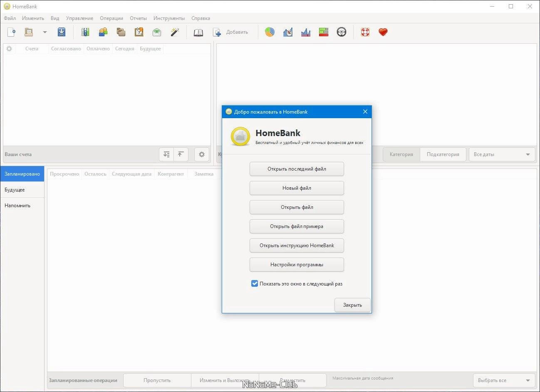Show all transactions book icon
The height and width of the screenshot is (392, 540).
click(x=198, y=32)
